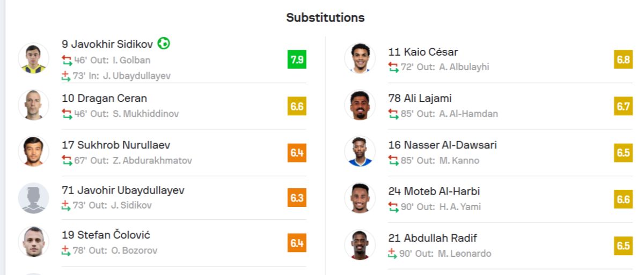Click the Substitutions section heading

coord(325,18)
